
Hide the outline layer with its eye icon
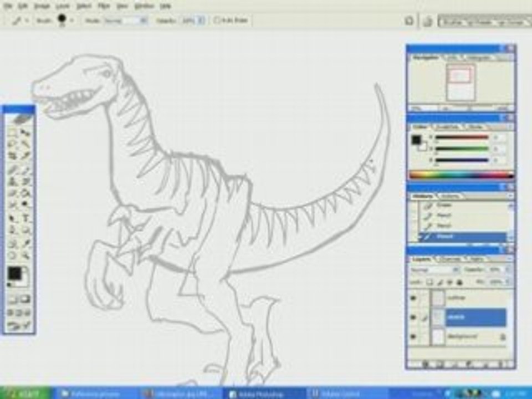tap(413, 298)
